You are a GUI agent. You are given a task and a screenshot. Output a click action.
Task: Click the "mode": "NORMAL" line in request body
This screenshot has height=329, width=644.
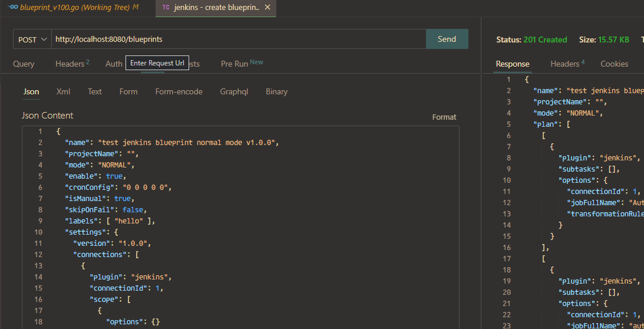pos(100,165)
